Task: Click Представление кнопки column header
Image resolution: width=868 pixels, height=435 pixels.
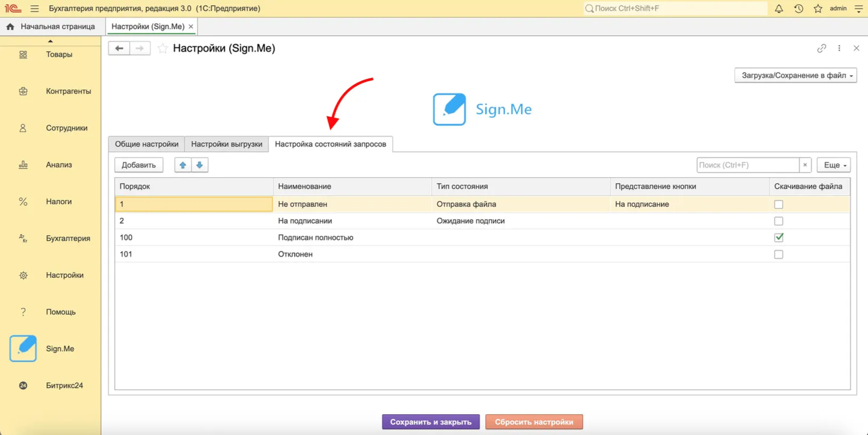Action: click(690, 187)
